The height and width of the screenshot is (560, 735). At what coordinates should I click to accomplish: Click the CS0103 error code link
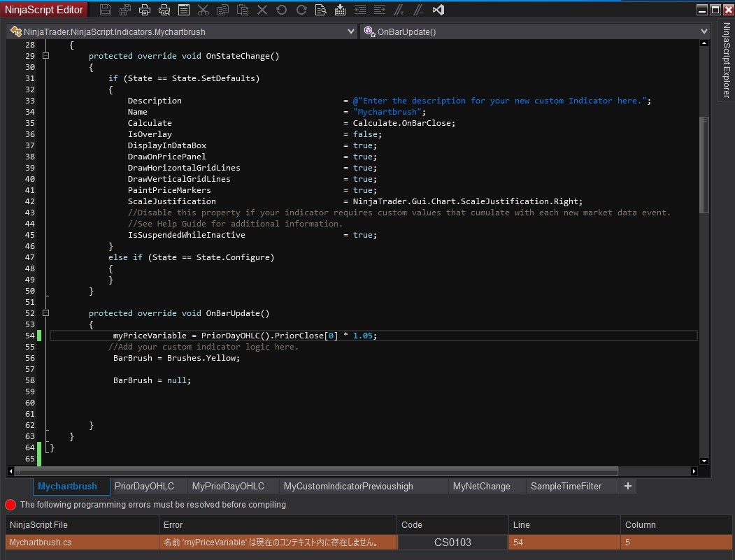pos(452,542)
